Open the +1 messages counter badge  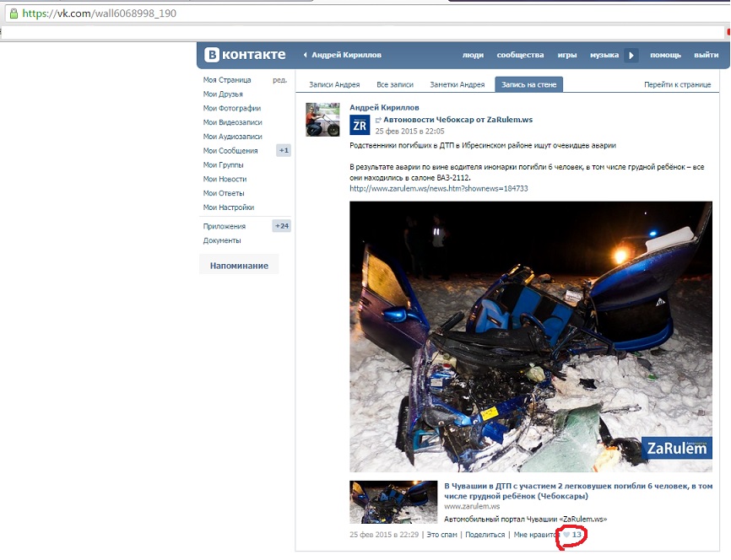coord(284,150)
